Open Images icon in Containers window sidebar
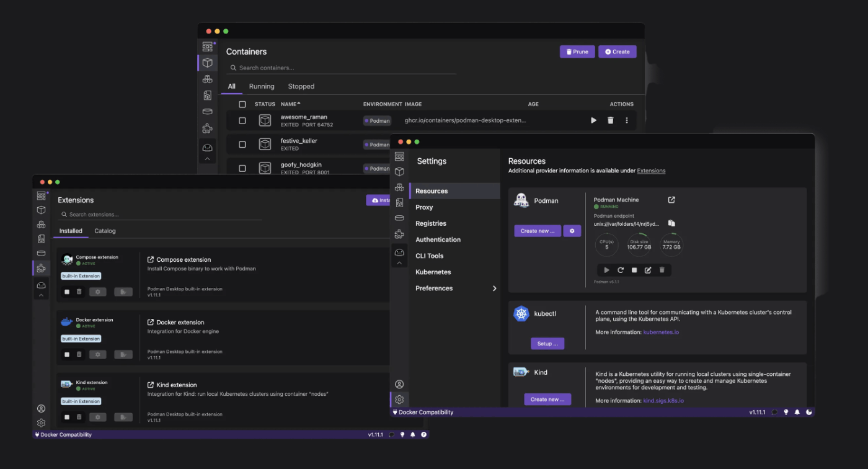 [x=208, y=95]
